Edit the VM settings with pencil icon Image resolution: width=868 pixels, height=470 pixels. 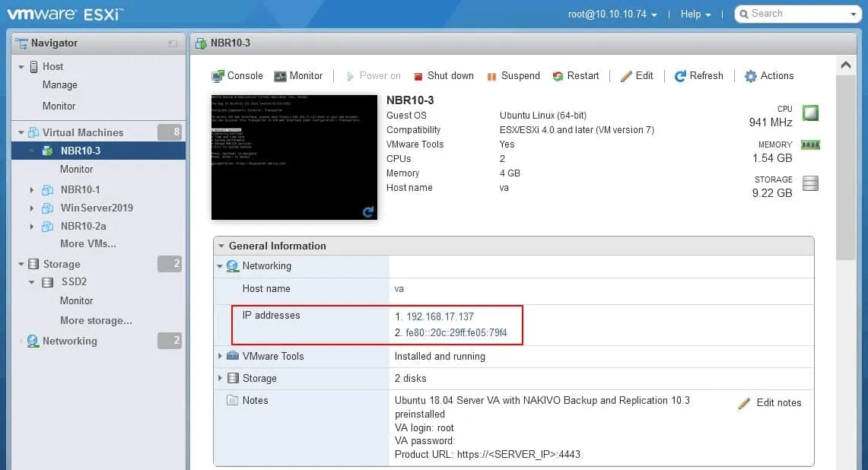(637, 76)
